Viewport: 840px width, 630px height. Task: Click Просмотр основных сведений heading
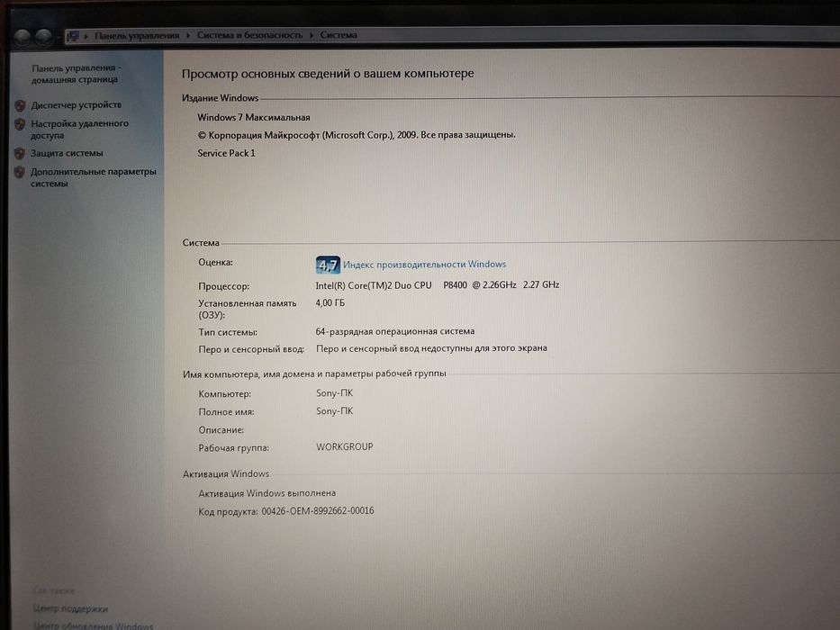click(x=328, y=74)
